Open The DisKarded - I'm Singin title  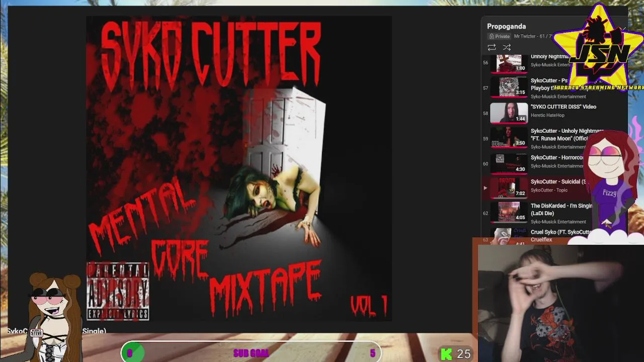click(561, 209)
